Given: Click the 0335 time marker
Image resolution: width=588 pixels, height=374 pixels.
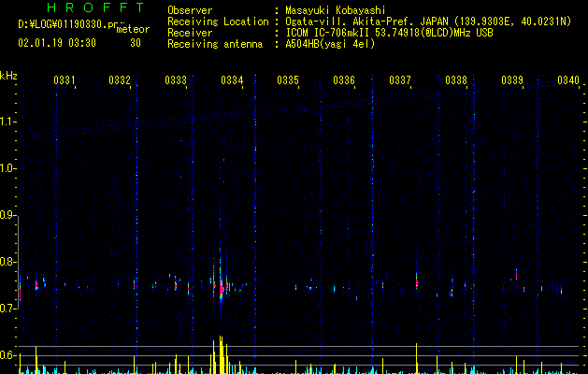Looking at the screenshot, I should (288, 80).
